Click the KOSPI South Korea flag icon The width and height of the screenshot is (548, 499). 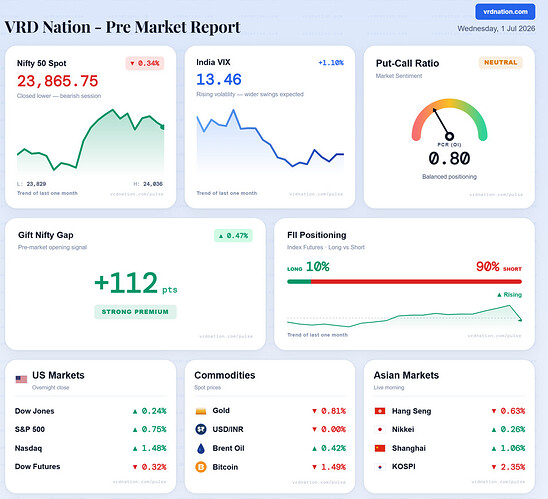pyautogui.click(x=380, y=467)
